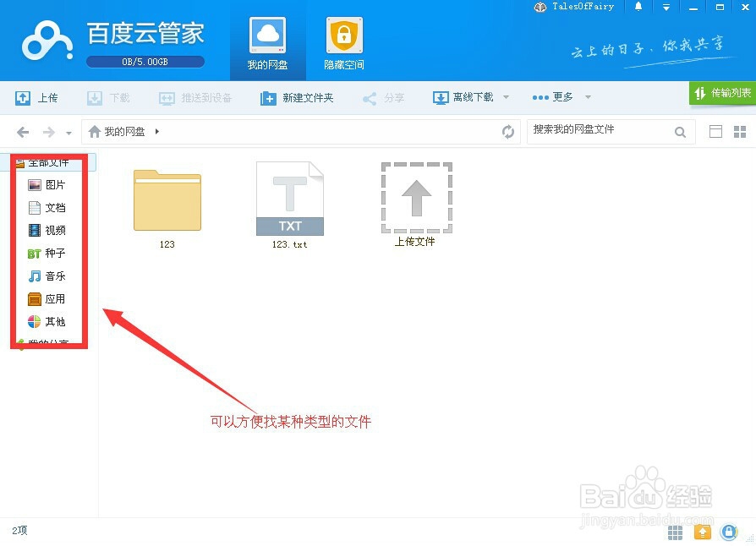Open the 123 folder
756x546 pixels.
coord(167,201)
